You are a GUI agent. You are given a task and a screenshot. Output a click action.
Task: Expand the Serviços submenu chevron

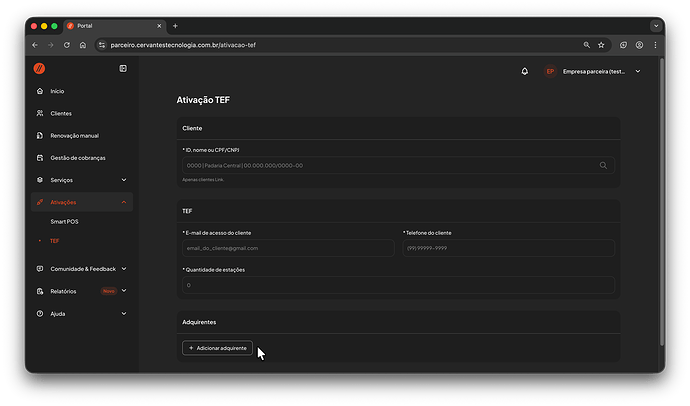[x=124, y=180]
